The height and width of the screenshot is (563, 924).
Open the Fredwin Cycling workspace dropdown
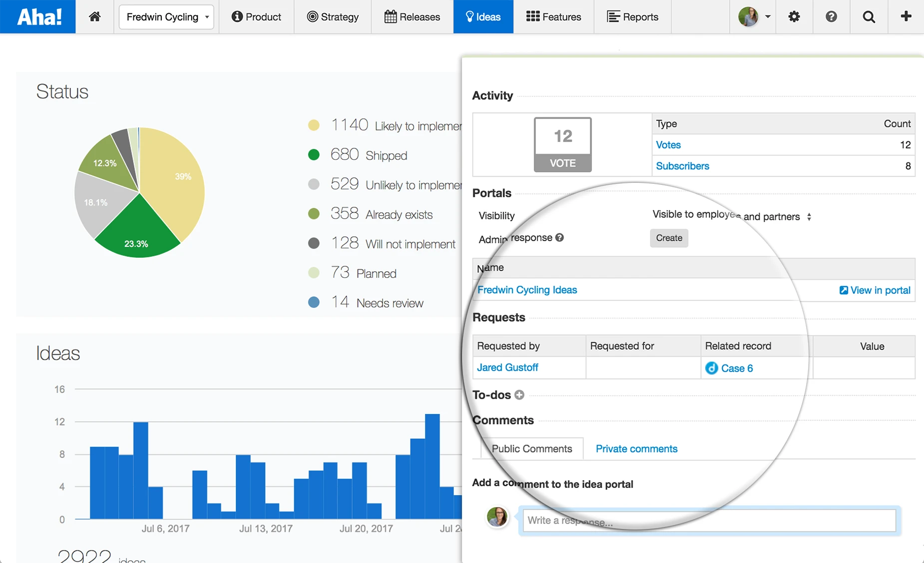[166, 17]
